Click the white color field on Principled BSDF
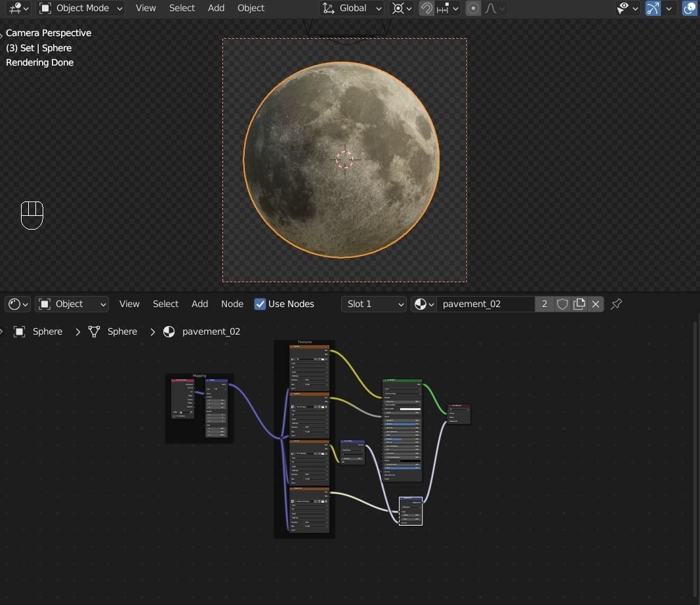The height and width of the screenshot is (605, 700). click(410, 409)
